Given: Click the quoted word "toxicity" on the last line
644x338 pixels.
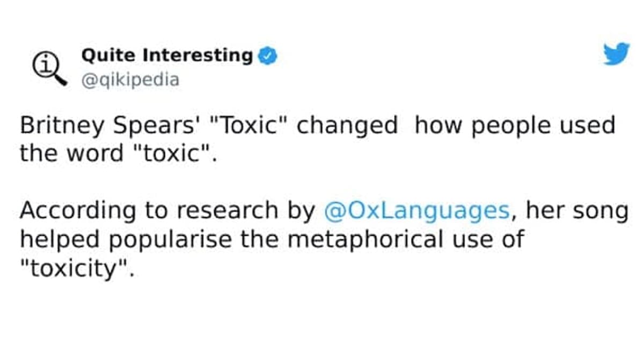Looking at the screenshot, I should coord(75,267).
